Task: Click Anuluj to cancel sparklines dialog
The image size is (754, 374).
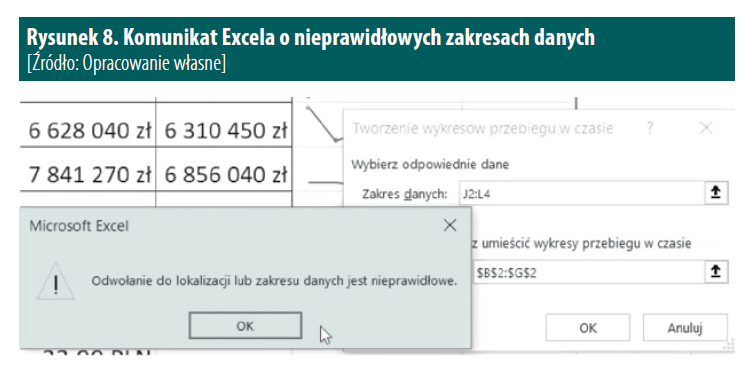Action: 685,328
